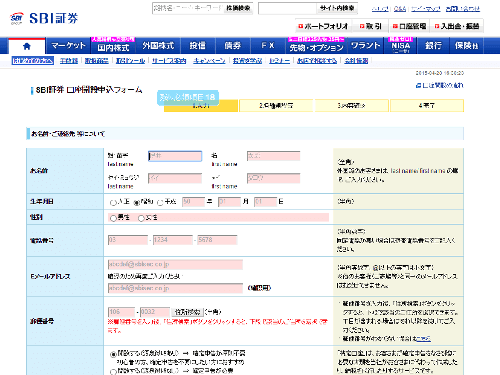Screen dimensions: 500x375
Task: Select the step 4 完了 progress tab
Action: (x=427, y=106)
